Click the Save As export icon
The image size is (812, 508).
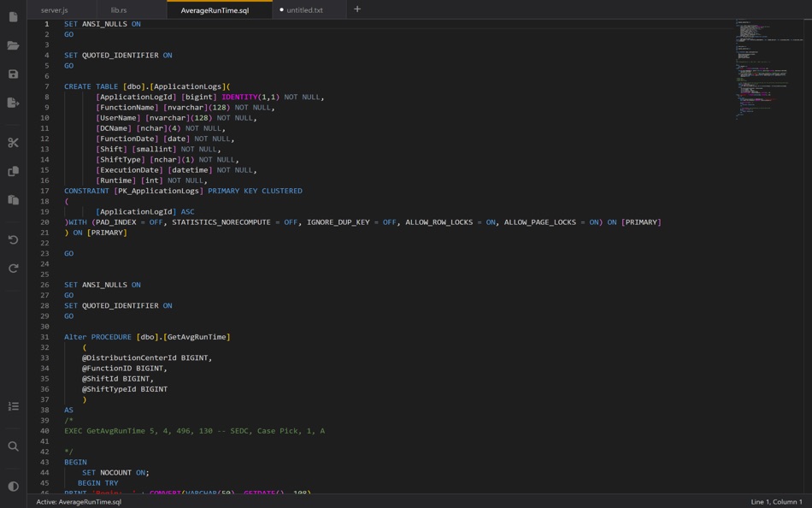[14, 103]
